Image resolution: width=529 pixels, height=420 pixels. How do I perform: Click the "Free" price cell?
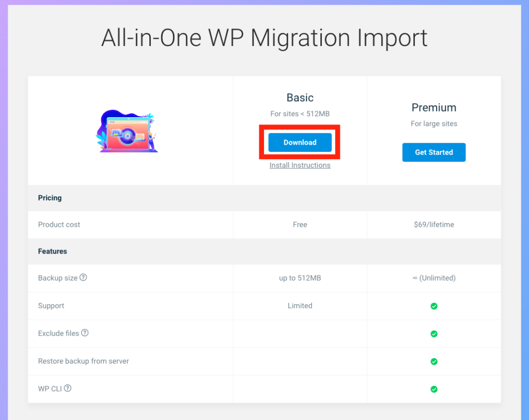[x=300, y=224]
